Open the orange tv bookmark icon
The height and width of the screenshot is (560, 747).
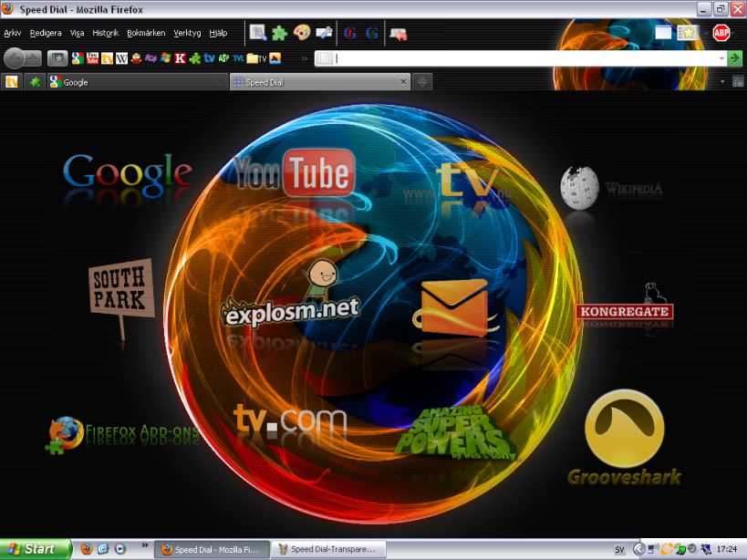tap(108, 58)
